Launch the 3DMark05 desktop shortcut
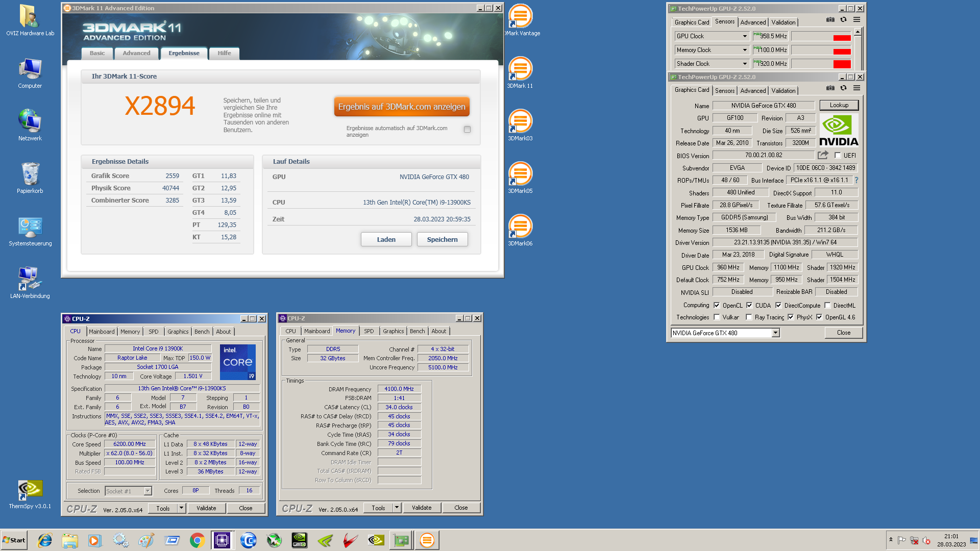 (520, 178)
